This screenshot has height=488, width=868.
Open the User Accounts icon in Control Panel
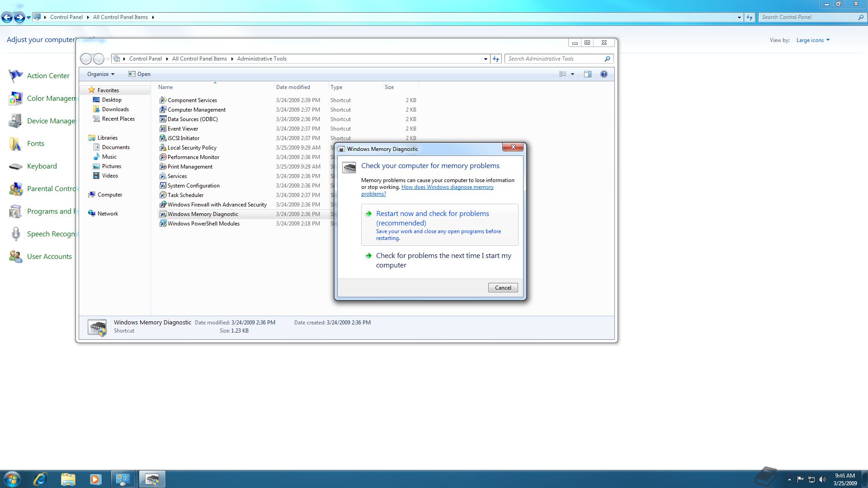click(15, 257)
